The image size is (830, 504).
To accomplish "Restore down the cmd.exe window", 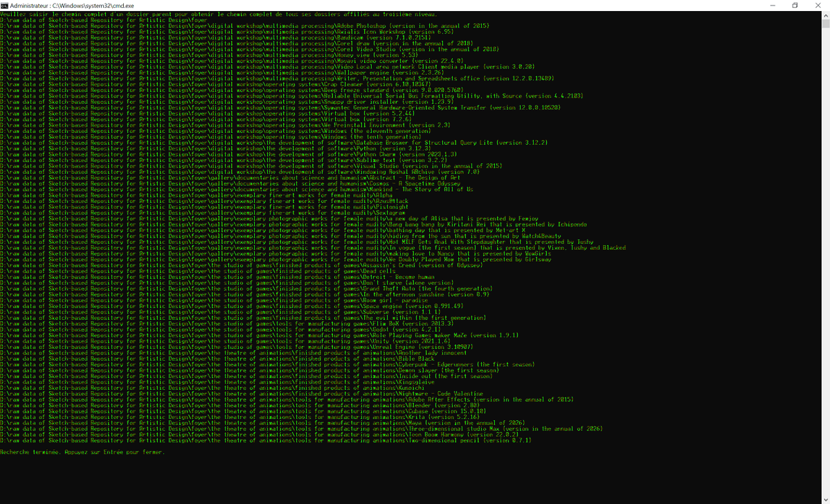I will click(x=795, y=6).
